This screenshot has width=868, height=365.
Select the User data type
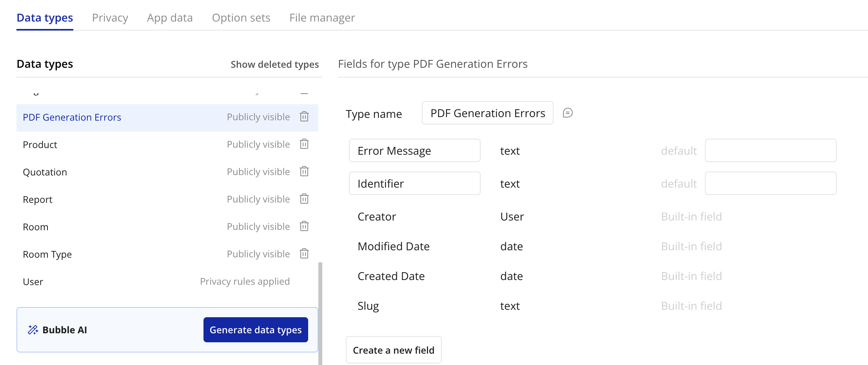click(33, 282)
